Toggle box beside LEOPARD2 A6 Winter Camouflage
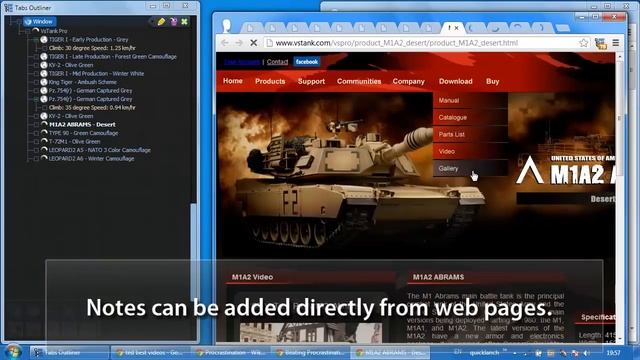This screenshot has height=360, width=640. 36,159
